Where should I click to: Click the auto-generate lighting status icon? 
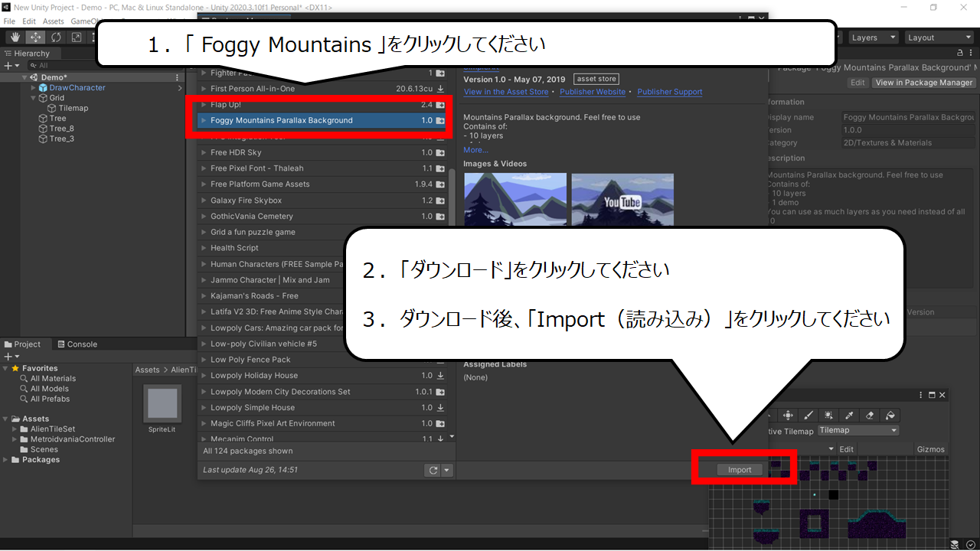click(955, 544)
